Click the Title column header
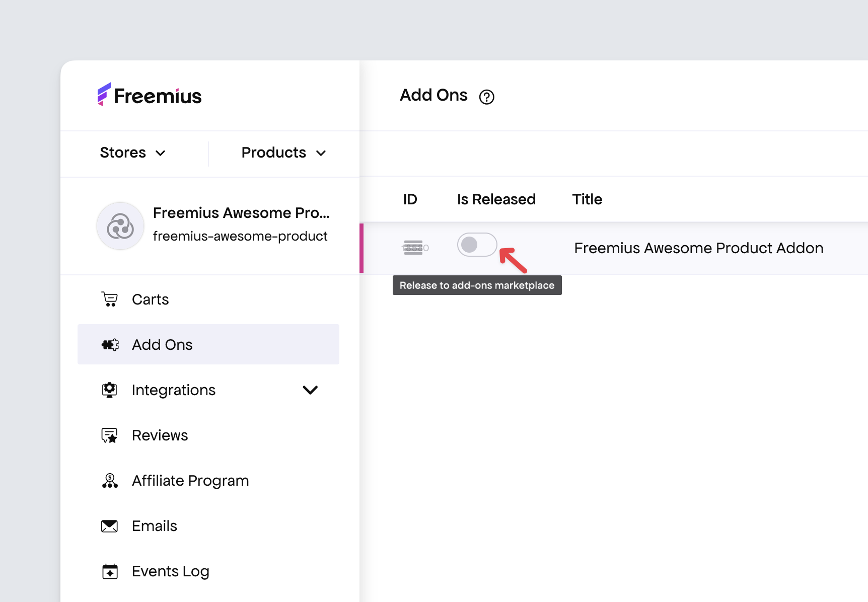868x602 pixels. point(587,199)
